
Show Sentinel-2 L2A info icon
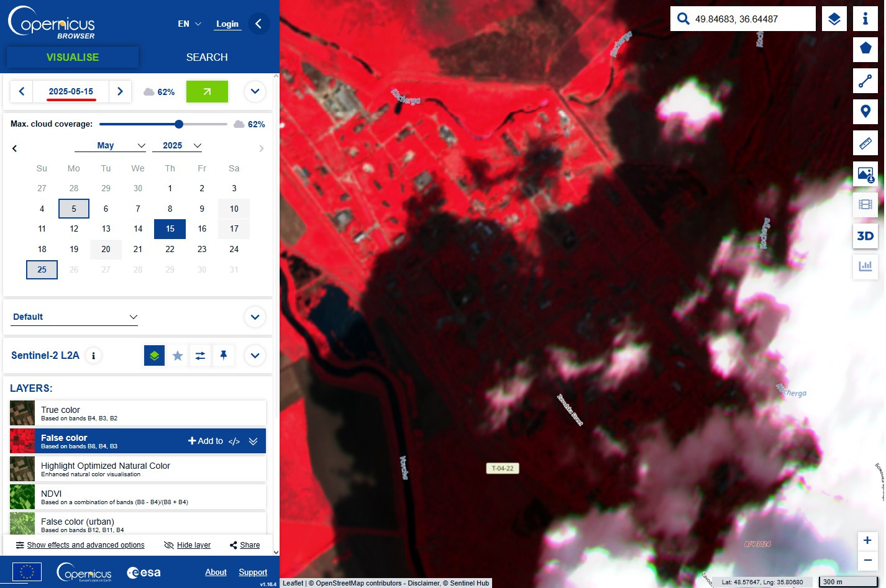pos(94,356)
